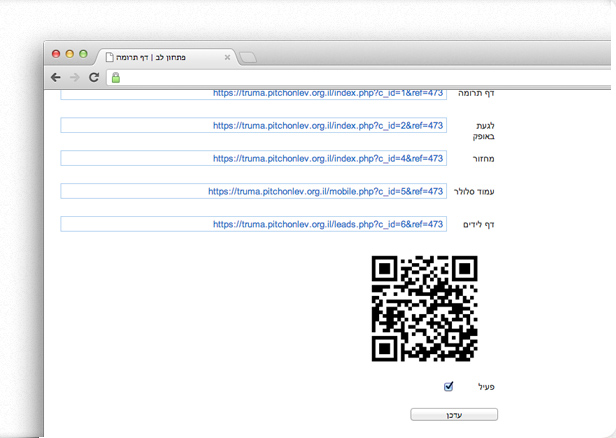Select the פתחון לב | דף תרומה tab
Screen dimensions: 616x438
click(166, 57)
